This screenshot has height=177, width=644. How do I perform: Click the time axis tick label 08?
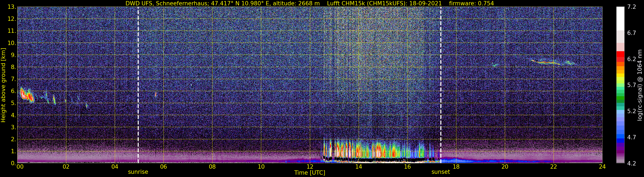coord(212,167)
